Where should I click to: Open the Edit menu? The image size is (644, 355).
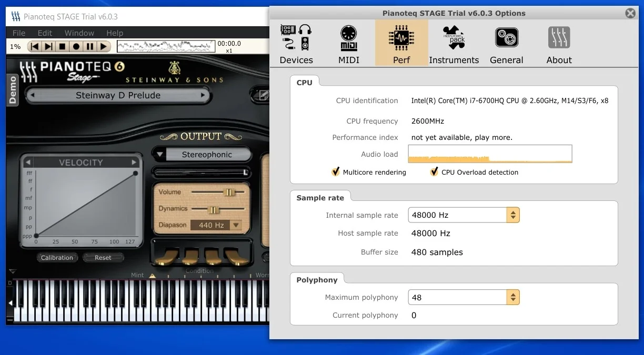(x=45, y=33)
